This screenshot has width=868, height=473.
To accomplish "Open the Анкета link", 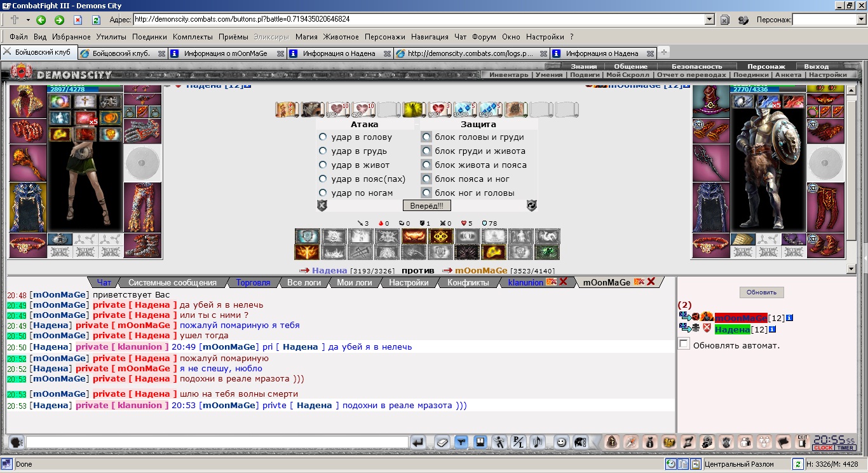I will tap(788, 74).
